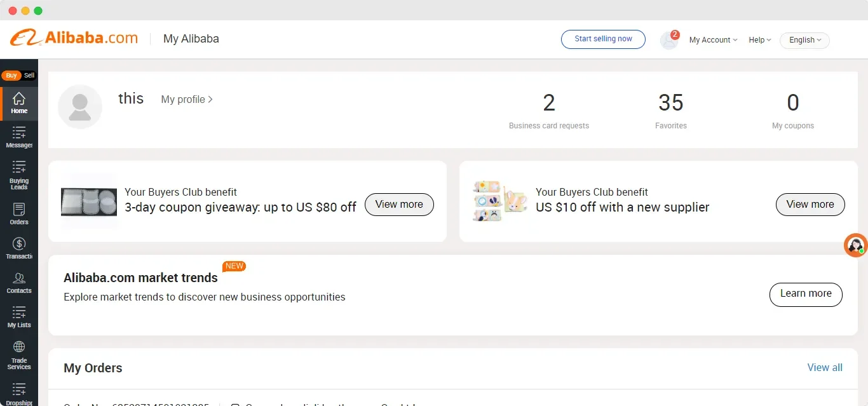
Task: Select the Home icon in the sidebar
Action: click(x=19, y=104)
